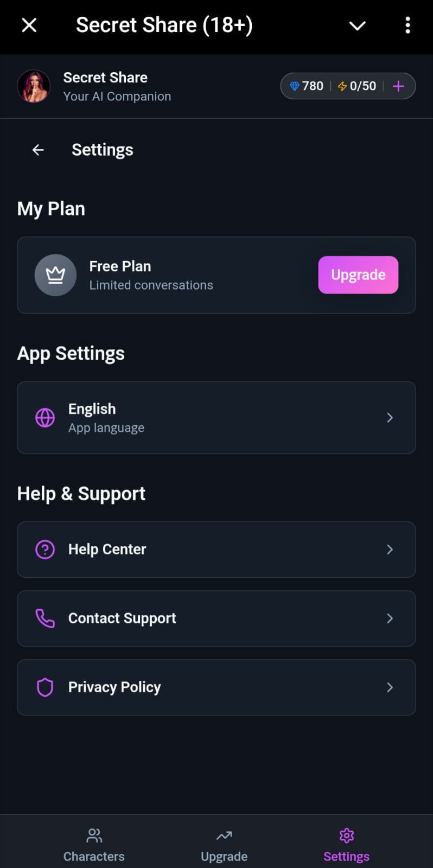433x868 pixels.
Task: Click the phone Contact Support icon
Action: click(45, 618)
